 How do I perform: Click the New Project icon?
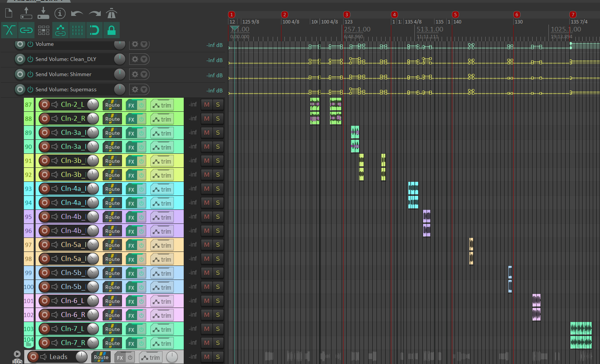[x=9, y=13]
